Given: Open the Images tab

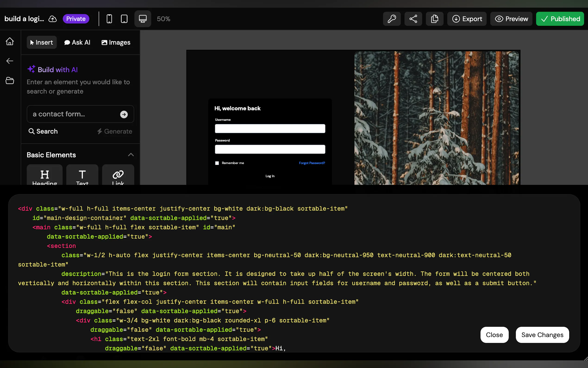Looking at the screenshot, I should pyautogui.click(x=116, y=42).
